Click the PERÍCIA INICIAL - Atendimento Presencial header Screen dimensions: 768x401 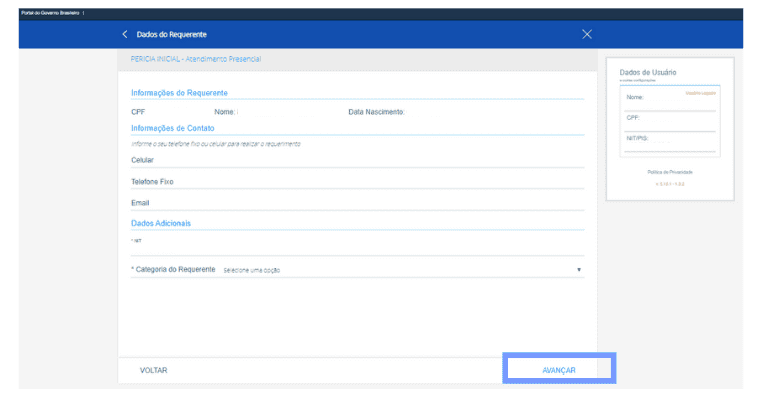coord(196,59)
